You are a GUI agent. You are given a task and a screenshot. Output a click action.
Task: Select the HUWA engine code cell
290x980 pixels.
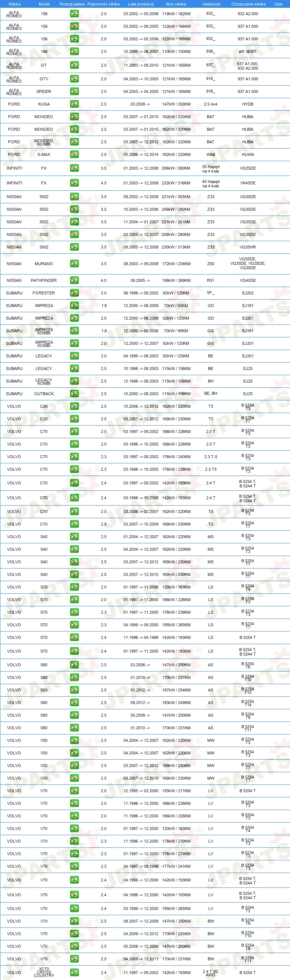(248, 154)
